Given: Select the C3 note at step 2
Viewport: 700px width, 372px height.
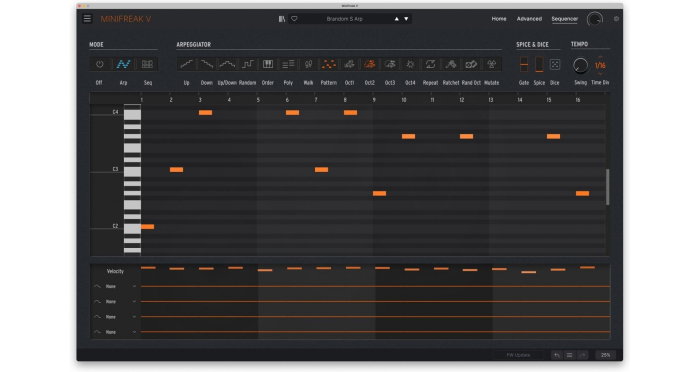Looking at the screenshot, I should pos(176,169).
